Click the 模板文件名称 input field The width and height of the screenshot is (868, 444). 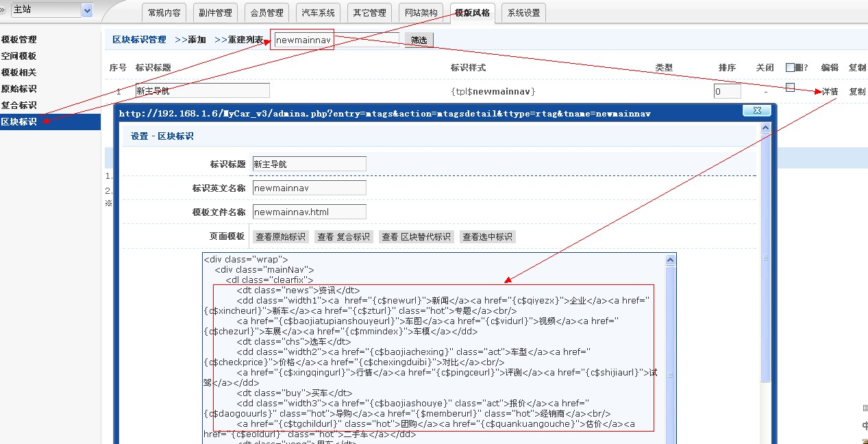pos(309,212)
